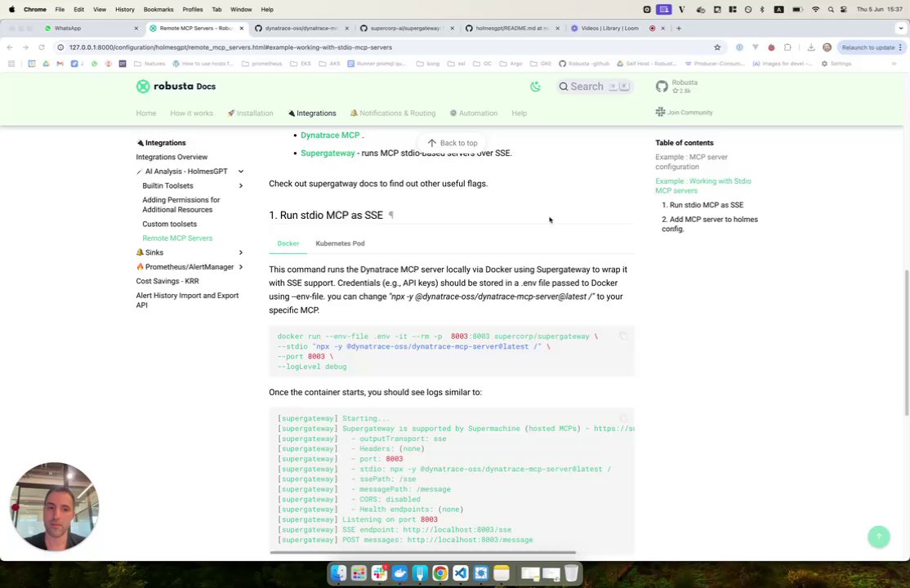This screenshot has height=588, width=910.
Task: Open the Integrations nav tab
Action: coord(312,114)
